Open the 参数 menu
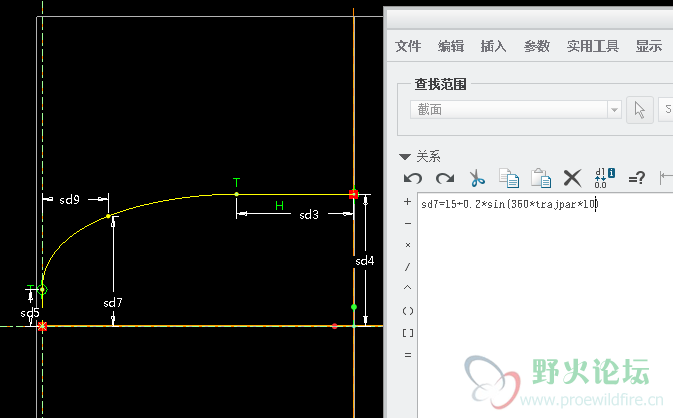Screen dimensions: 673x418 pos(537,46)
